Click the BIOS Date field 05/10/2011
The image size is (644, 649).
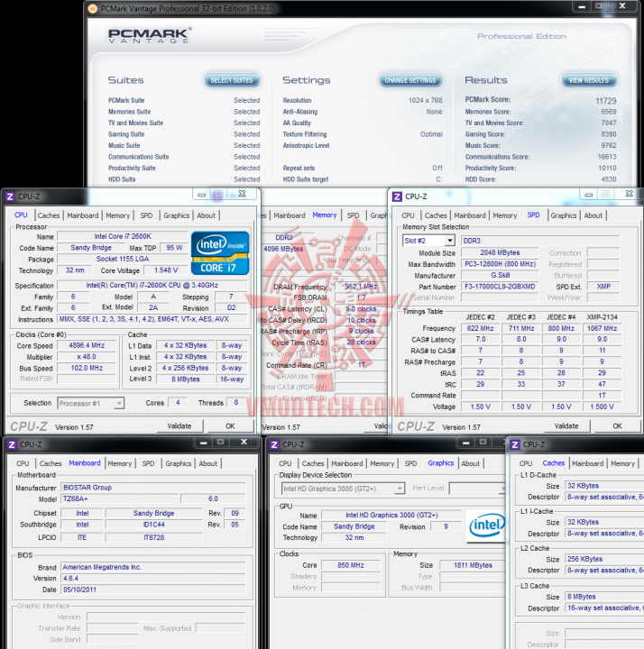(x=153, y=590)
